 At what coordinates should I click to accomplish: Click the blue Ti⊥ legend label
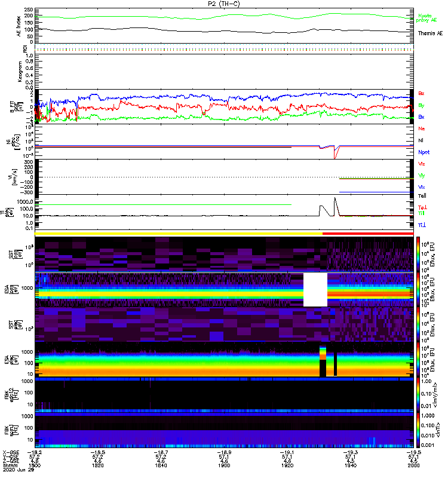422,225
